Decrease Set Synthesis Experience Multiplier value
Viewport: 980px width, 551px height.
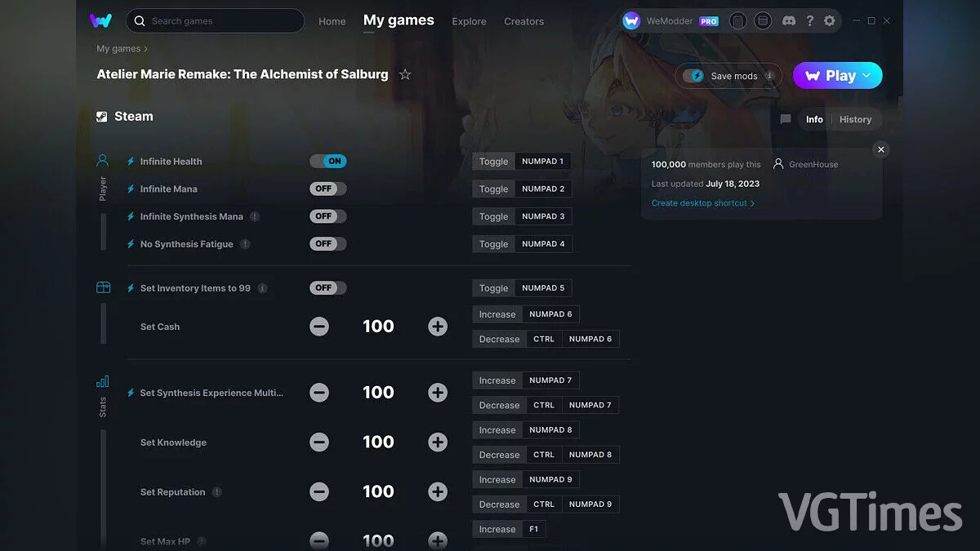319,393
